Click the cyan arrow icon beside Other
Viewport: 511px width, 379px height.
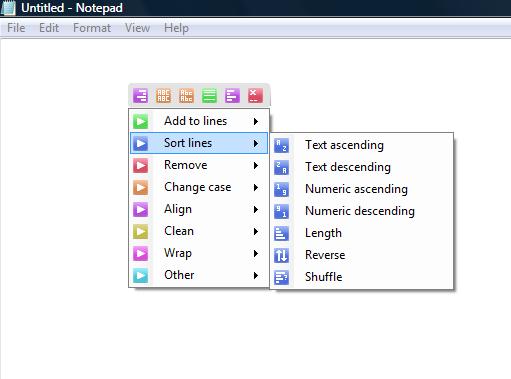pos(140,275)
